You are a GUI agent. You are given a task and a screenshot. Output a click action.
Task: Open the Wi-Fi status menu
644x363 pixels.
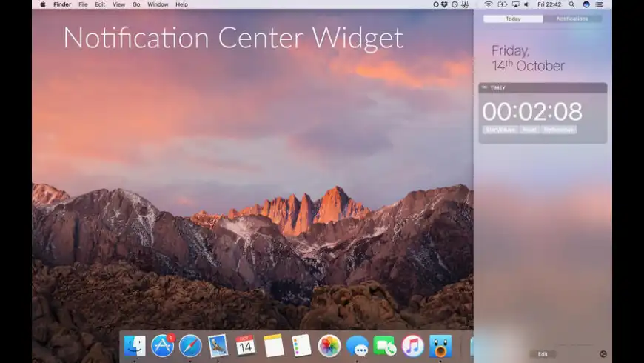pos(489,4)
